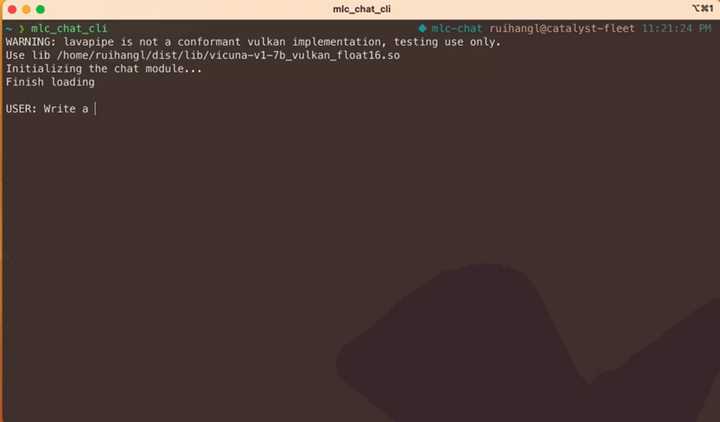Click the 11:21:24 PM timestamp

[676, 28]
